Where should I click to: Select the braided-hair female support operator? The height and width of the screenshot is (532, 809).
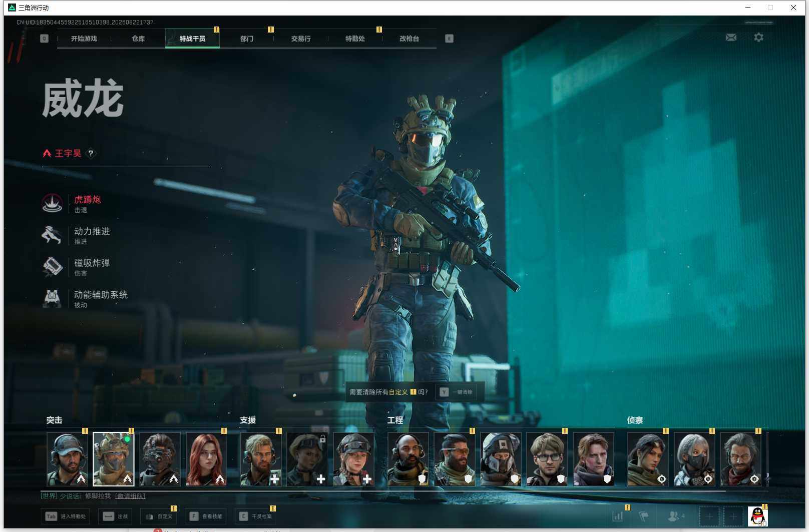[x=353, y=459]
